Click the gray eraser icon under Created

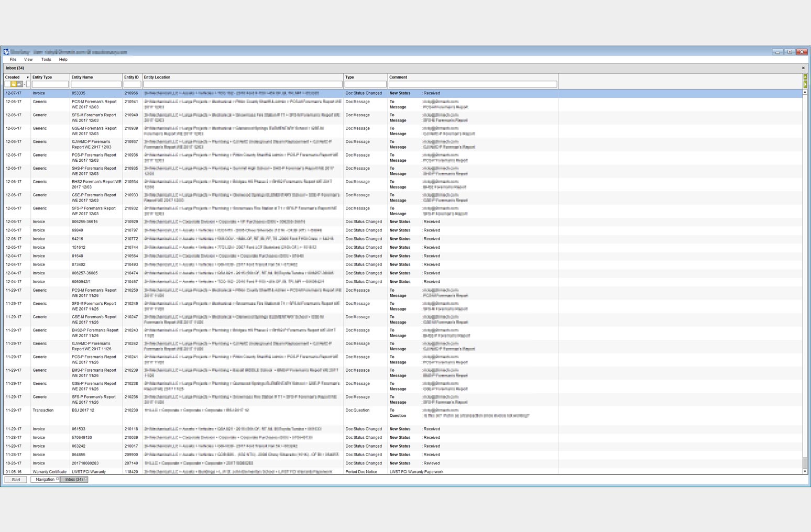[19, 84]
